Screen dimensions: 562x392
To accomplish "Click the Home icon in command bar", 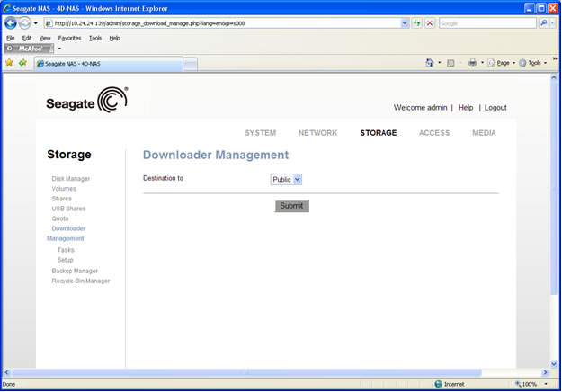I will (x=430, y=63).
